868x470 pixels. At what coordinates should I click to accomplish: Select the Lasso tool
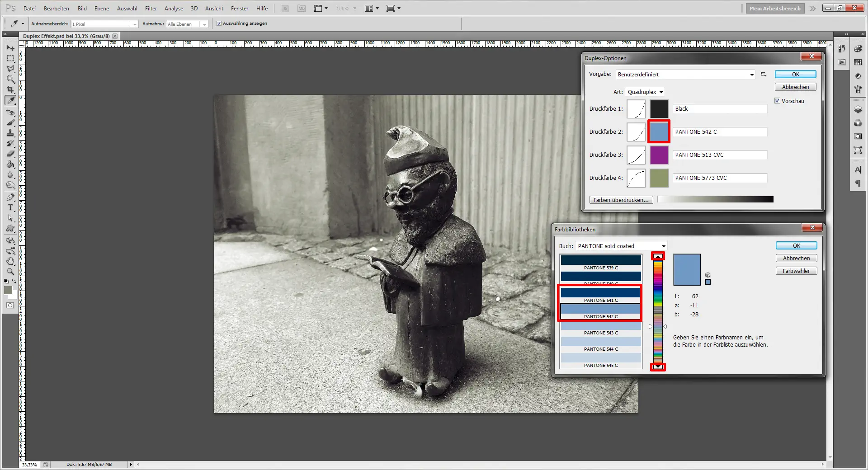pyautogui.click(x=10, y=69)
